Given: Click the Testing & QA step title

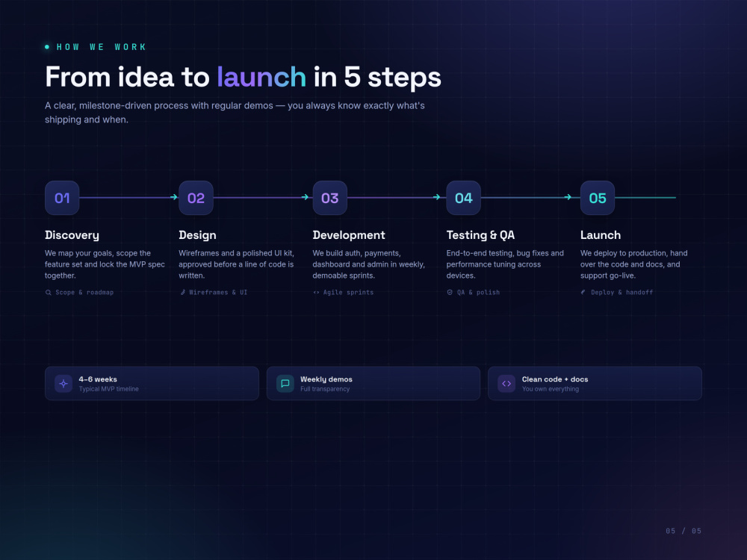Looking at the screenshot, I should pos(480,235).
